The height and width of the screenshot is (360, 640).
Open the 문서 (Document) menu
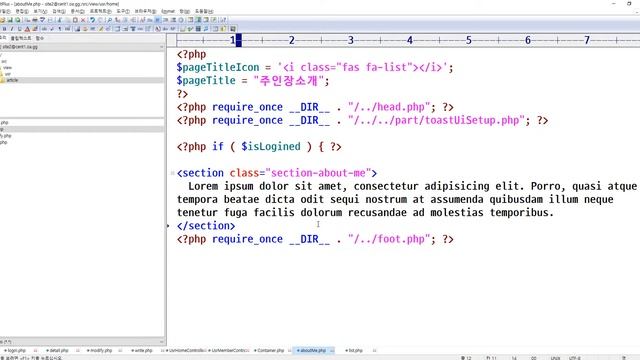click(78, 11)
